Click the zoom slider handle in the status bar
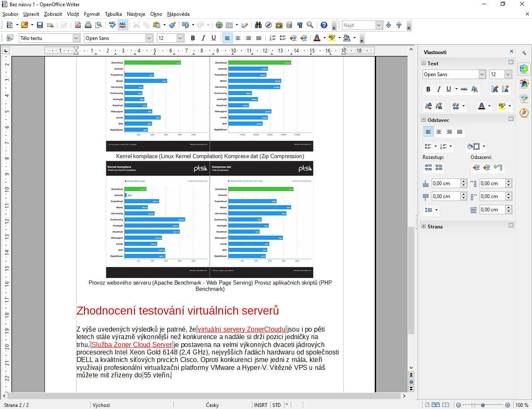This screenshot has height=409, width=532. (x=483, y=405)
